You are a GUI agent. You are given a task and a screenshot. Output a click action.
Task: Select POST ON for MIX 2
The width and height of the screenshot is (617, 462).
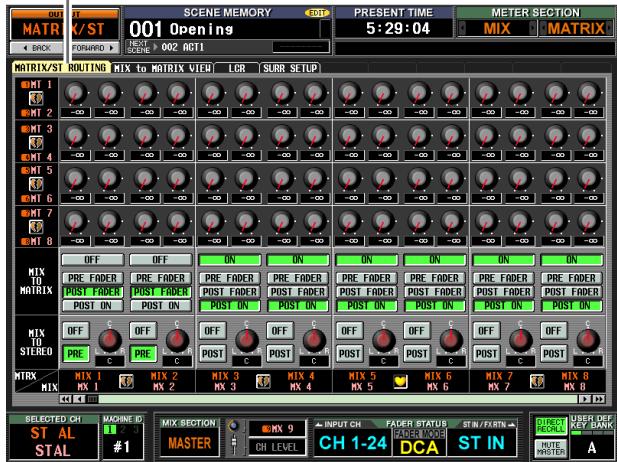[x=161, y=306]
